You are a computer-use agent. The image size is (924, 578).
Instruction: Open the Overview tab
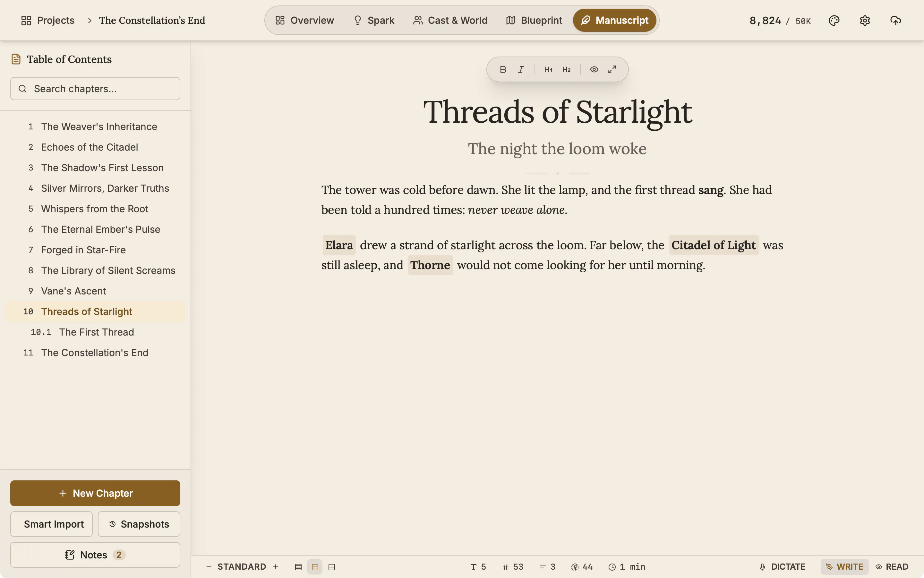click(x=305, y=20)
